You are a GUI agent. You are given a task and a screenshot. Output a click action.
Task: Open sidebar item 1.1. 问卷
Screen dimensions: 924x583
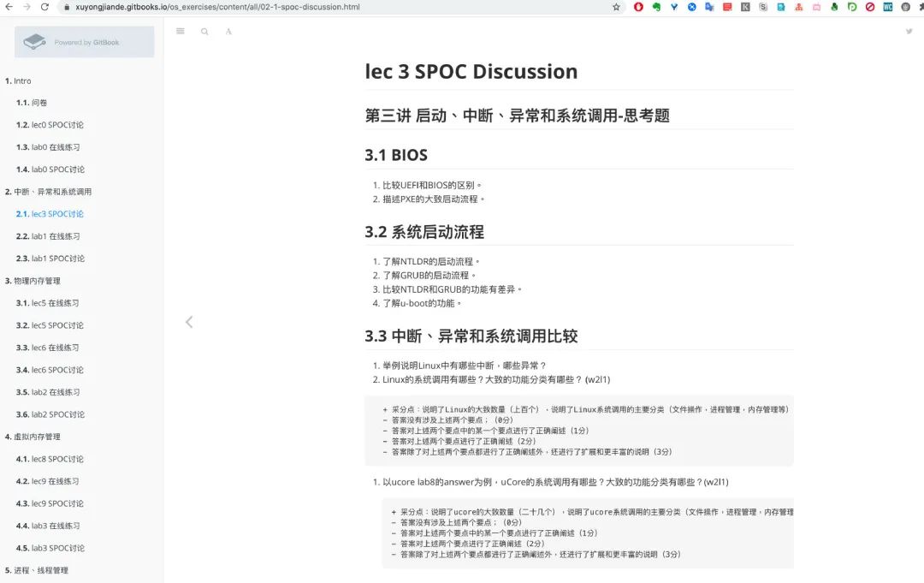32,103
